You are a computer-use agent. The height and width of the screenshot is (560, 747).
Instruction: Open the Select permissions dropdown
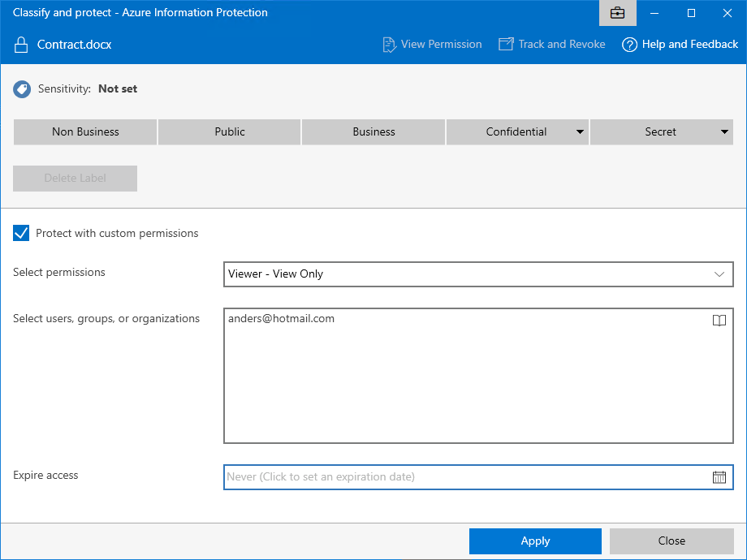(x=477, y=274)
